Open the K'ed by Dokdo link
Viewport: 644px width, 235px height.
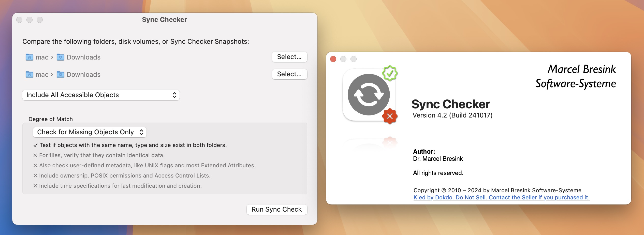[x=502, y=198]
